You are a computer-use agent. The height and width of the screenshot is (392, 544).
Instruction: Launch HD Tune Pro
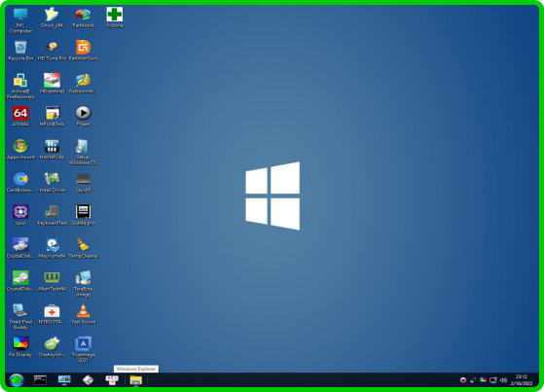[52, 51]
